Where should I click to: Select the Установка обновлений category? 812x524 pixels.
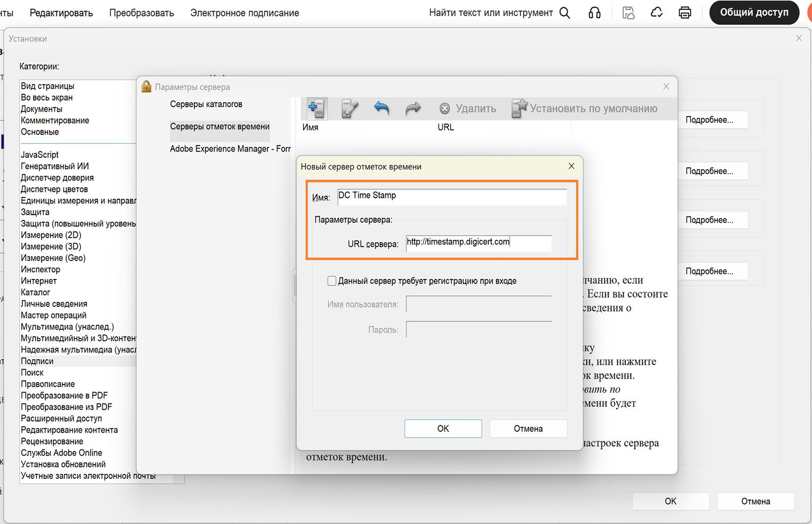pos(63,464)
